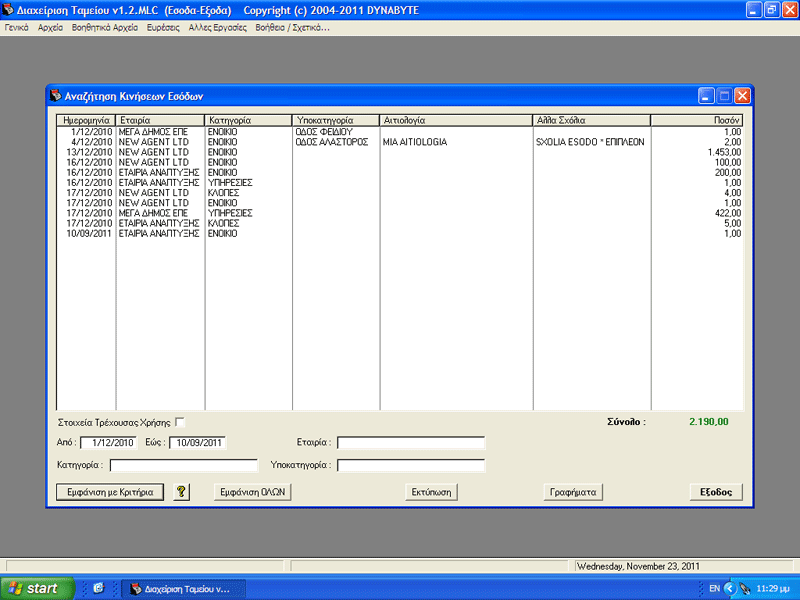Click the icon in the Αναζήτηση Κινήσεων Εσόδων title bar
The image size is (800, 600).
tap(56, 96)
